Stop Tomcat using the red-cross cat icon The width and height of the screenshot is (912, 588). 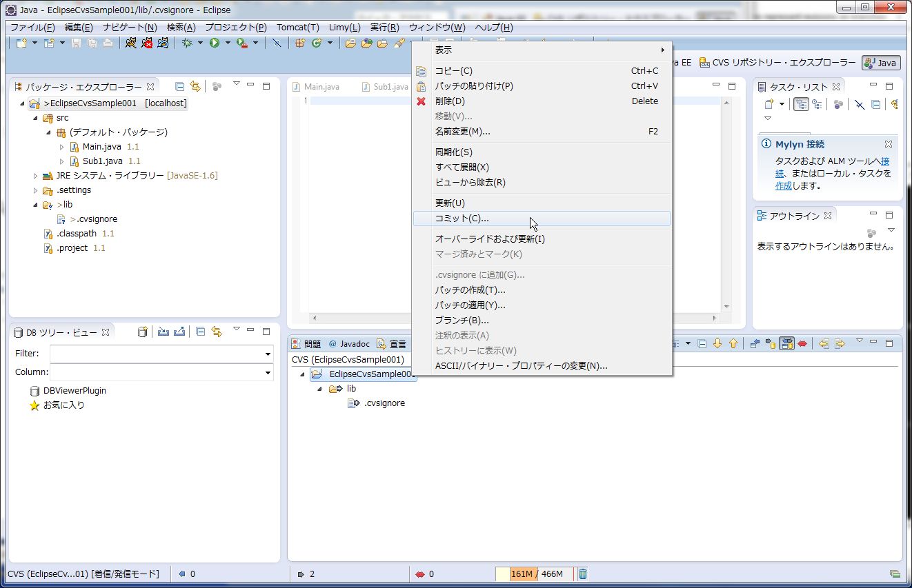(148, 43)
